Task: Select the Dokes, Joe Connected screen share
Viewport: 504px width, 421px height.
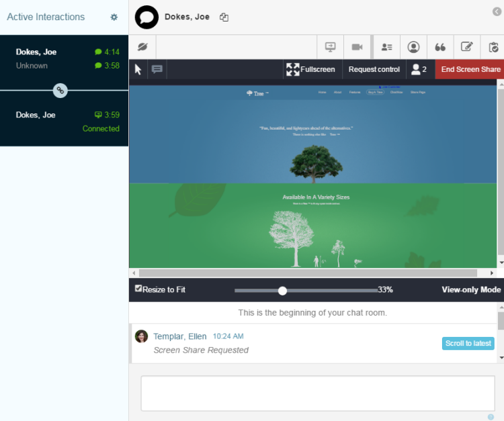Action: pyautogui.click(x=64, y=121)
